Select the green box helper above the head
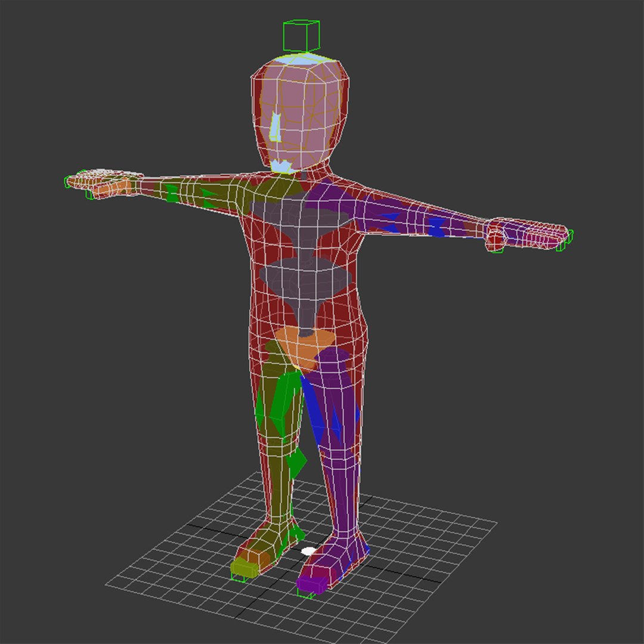Viewport: 644px width, 644px height. tap(301, 36)
